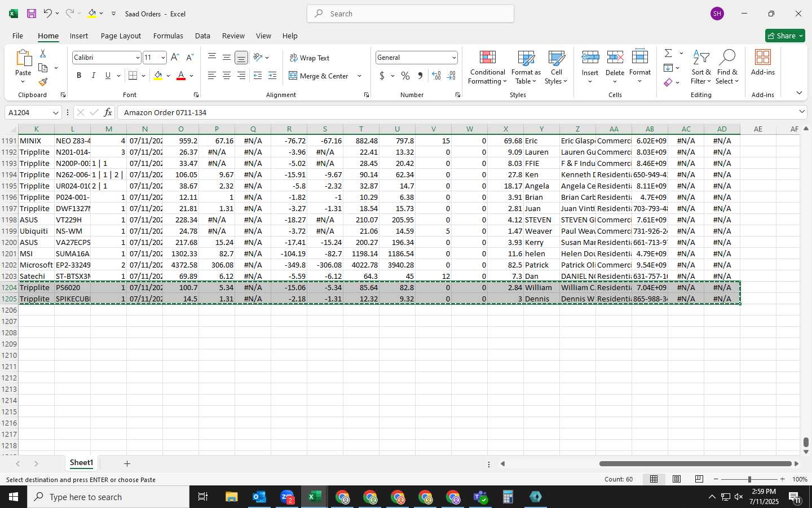Increase font size with the large A
This screenshot has width=812, height=508.
pos(175,58)
